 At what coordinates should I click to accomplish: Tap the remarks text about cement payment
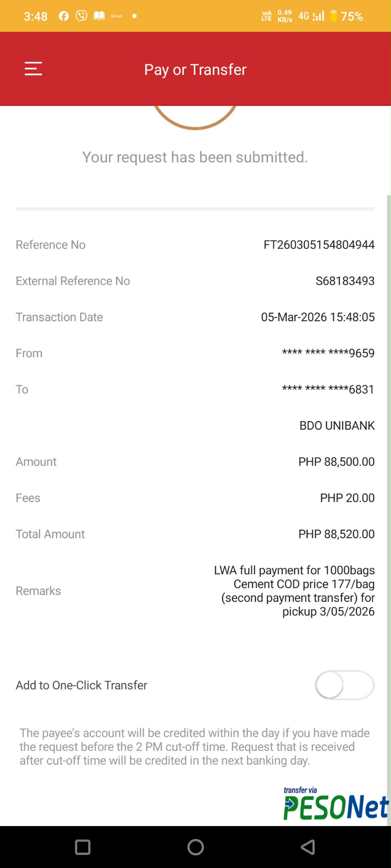tap(294, 591)
